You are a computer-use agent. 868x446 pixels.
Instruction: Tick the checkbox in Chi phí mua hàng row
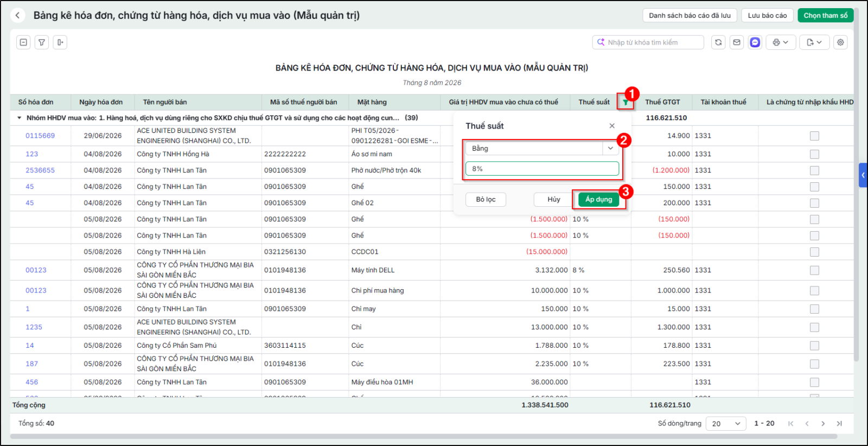click(x=814, y=291)
